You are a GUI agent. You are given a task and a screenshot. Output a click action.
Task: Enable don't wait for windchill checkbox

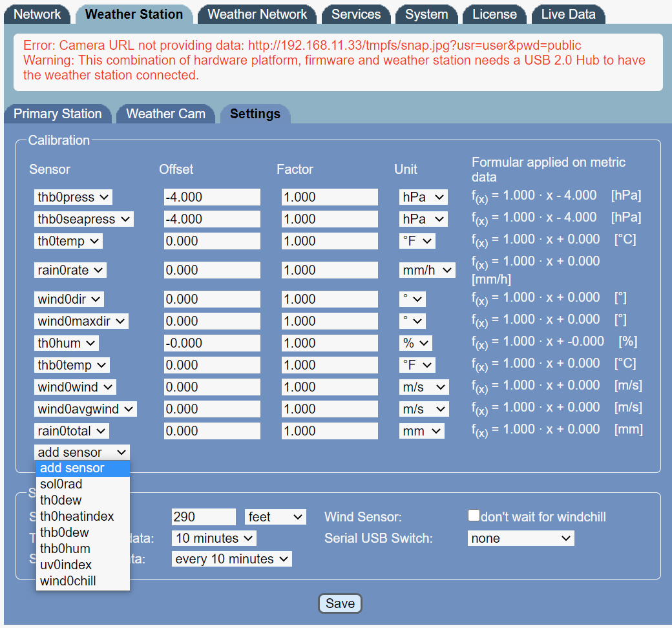474,516
